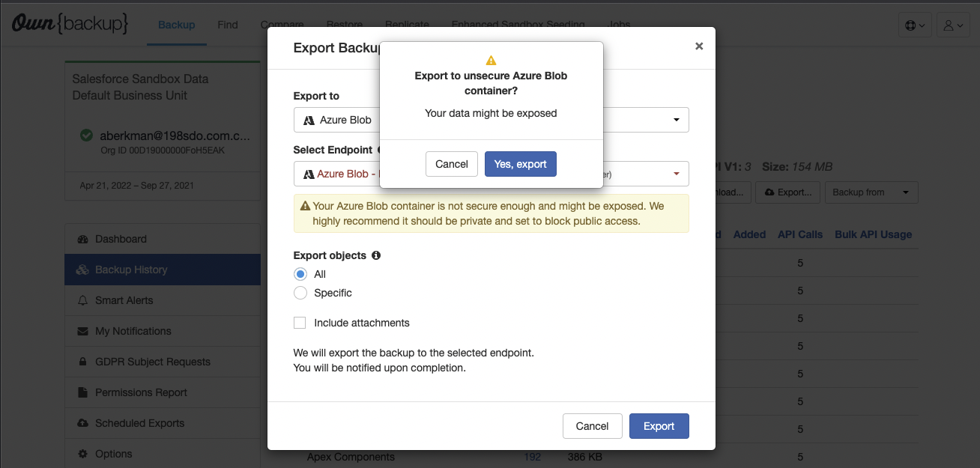Sort by the API Calls column header

pos(800,234)
